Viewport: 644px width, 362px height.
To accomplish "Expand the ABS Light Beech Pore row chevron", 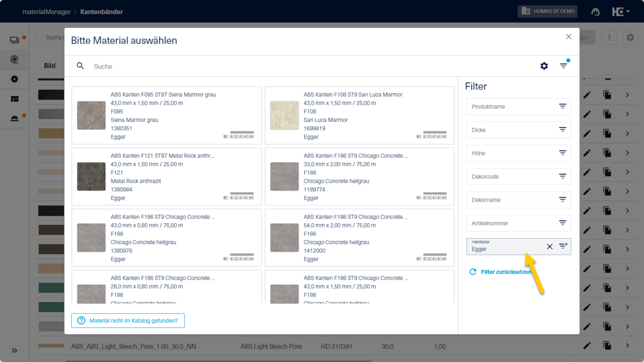I will pos(627,346).
